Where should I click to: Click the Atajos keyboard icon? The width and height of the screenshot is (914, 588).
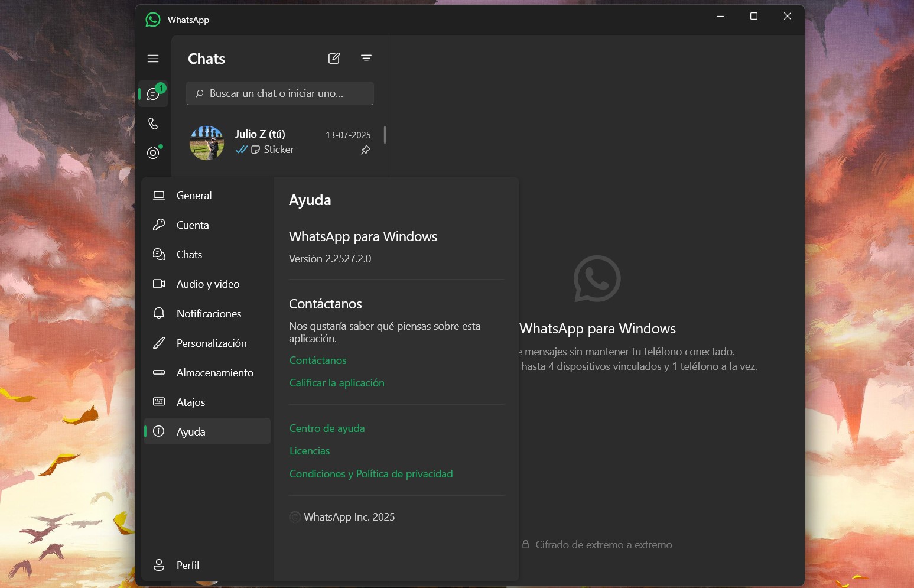tap(159, 402)
